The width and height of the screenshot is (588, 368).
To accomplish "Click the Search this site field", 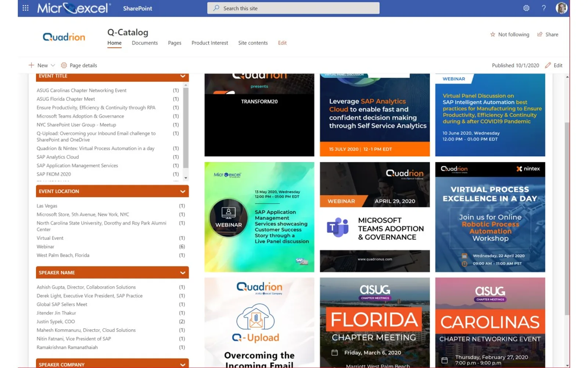I will click(x=293, y=8).
